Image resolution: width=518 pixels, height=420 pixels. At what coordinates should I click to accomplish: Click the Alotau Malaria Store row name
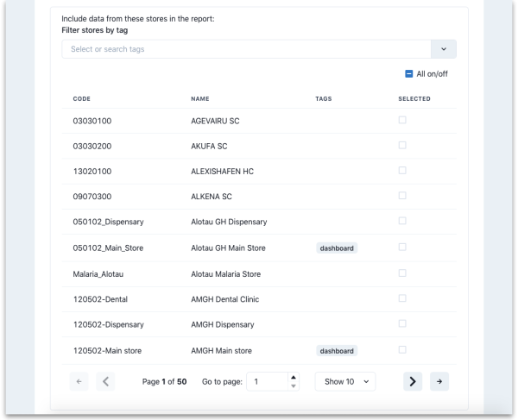click(225, 273)
